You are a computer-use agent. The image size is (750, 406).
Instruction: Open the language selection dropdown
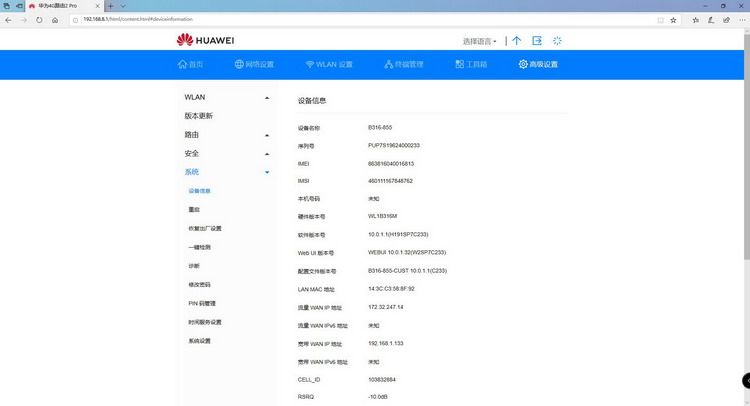(x=479, y=41)
